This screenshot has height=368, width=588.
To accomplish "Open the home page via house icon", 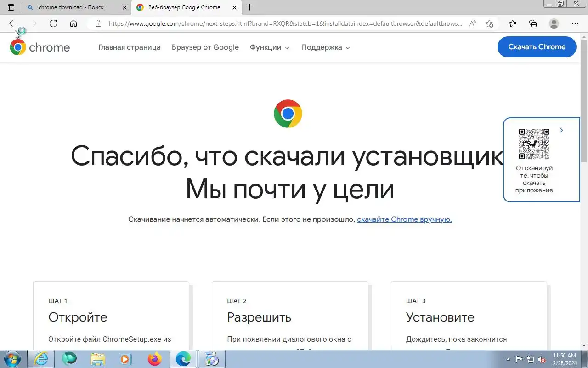I will (73, 23).
